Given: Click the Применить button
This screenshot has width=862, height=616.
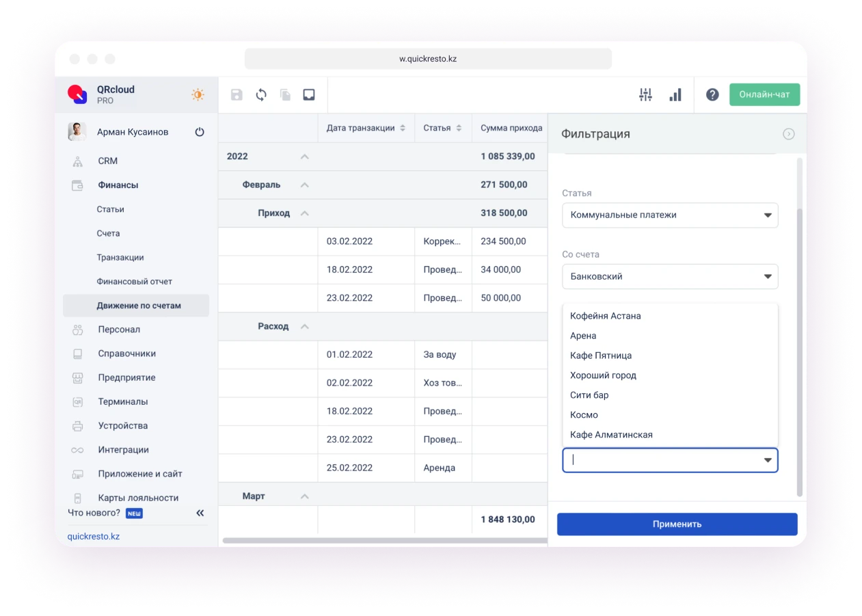Looking at the screenshot, I should 677,524.
